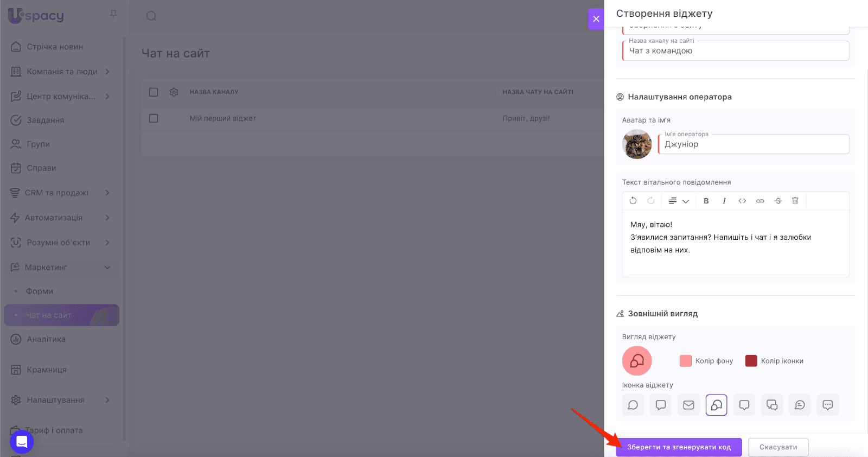Open the icon color picker swatch
This screenshot has width=868, height=457.
click(751, 361)
